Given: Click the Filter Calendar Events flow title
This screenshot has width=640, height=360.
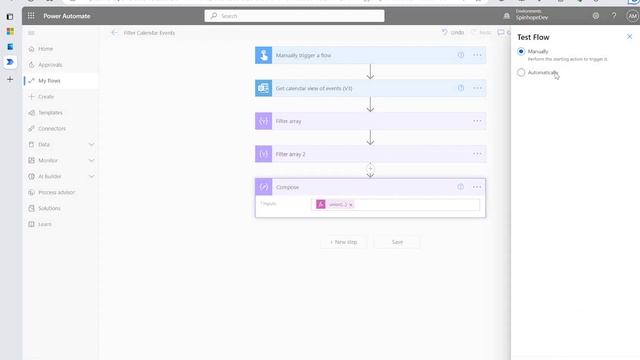Looking at the screenshot, I should (149, 33).
